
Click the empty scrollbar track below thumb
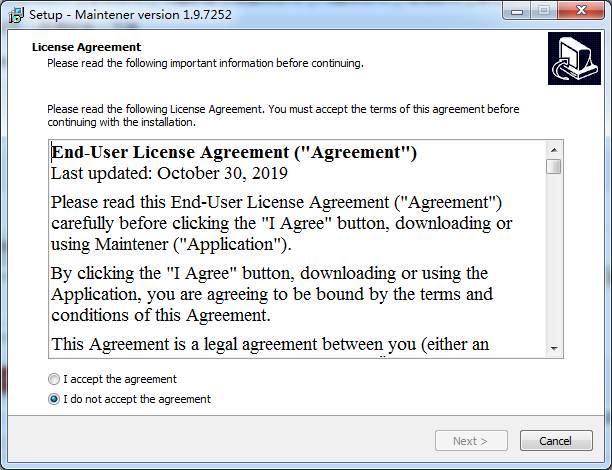click(553, 260)
